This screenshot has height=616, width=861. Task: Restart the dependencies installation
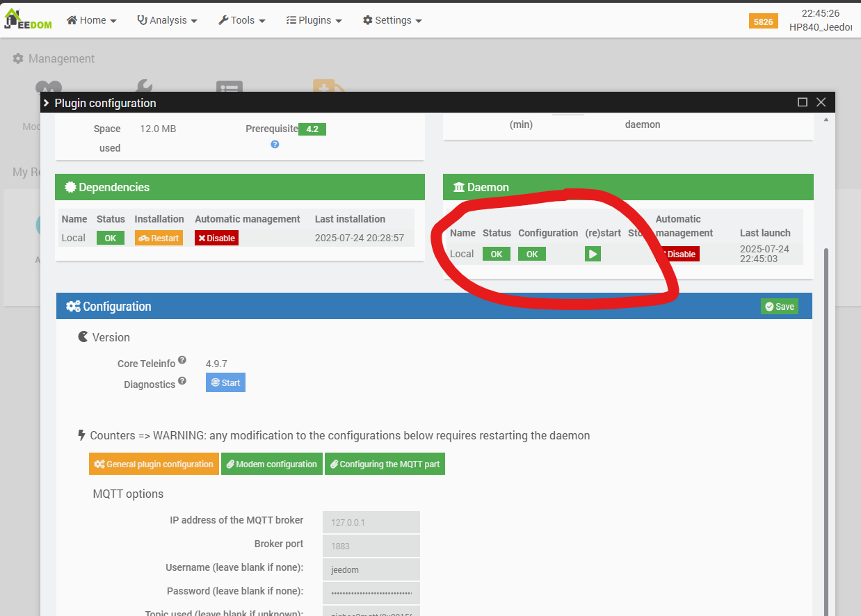159,238
